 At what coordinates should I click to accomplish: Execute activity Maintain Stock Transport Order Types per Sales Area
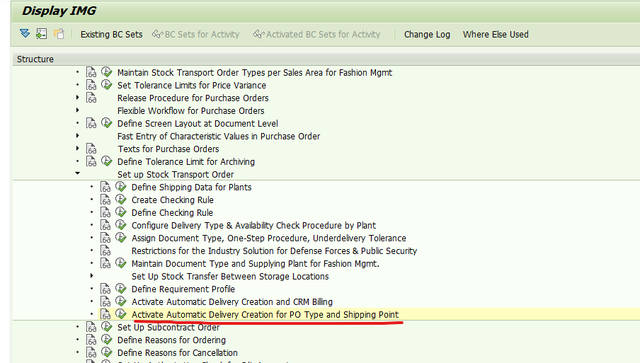coord(107,72)
